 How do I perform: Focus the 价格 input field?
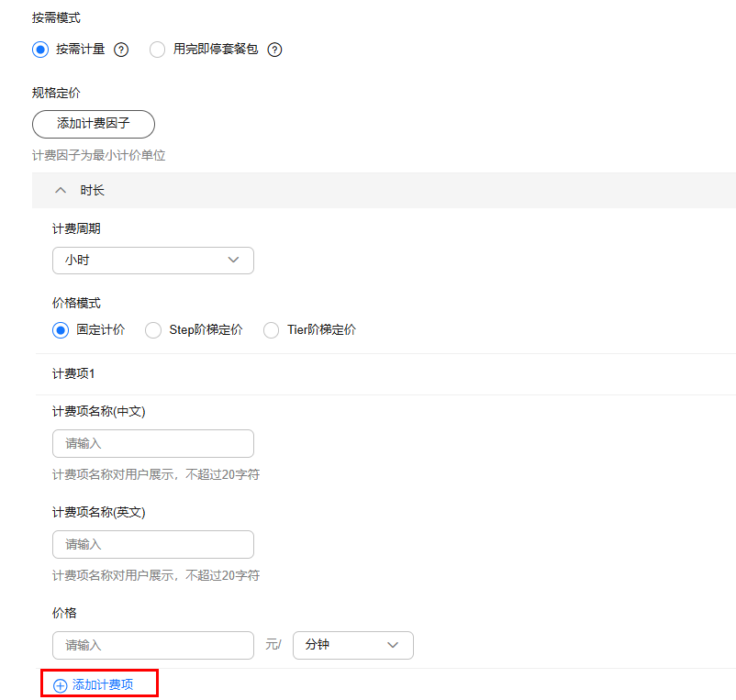point(153,645)
